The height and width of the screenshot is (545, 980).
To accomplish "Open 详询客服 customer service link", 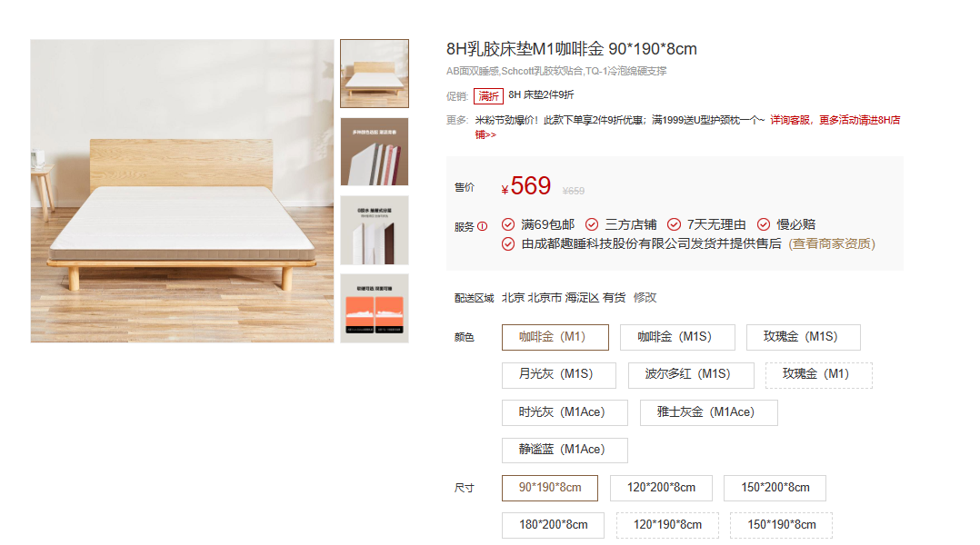I will [790, 120].
